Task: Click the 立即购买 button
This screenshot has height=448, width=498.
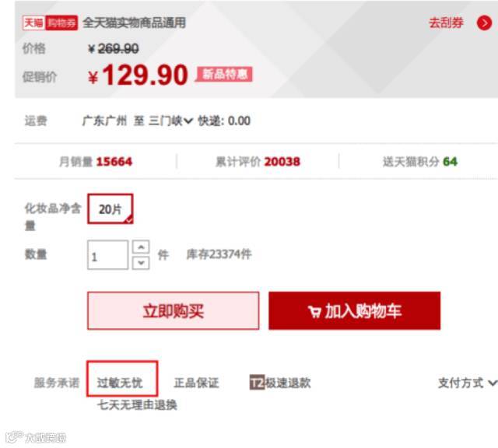Action: pyautogui.click(x=173, y=311)
